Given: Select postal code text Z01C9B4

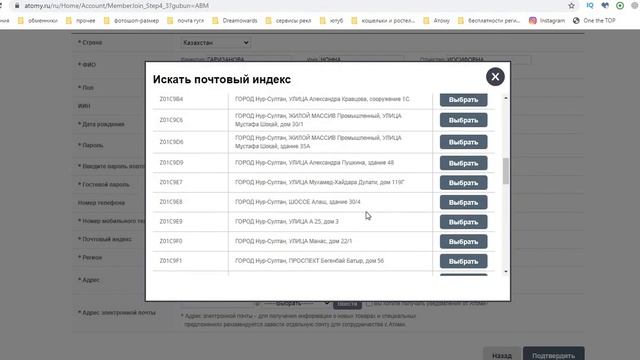Looking at the screenshot, I should point(171,99).
